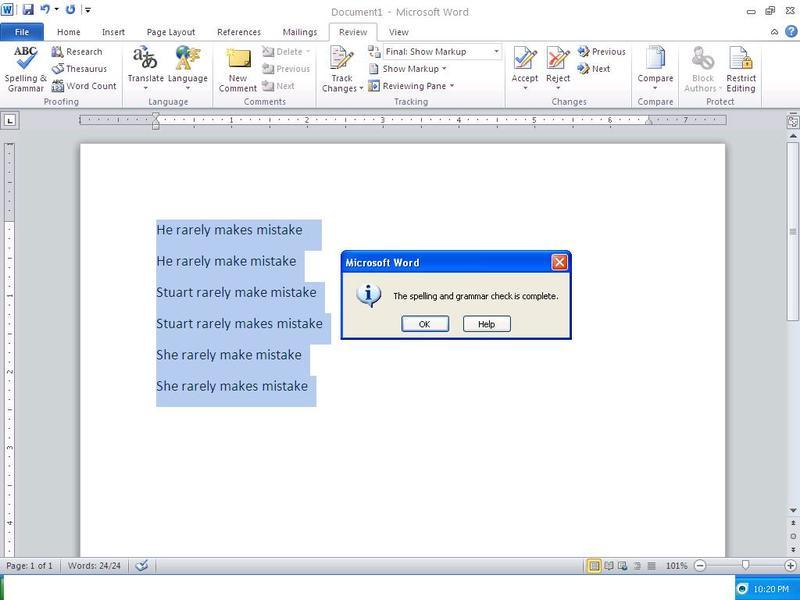Click the vertical scrollbar thumb
Screen dimensions: 800x600
click(x=793, y=231)
